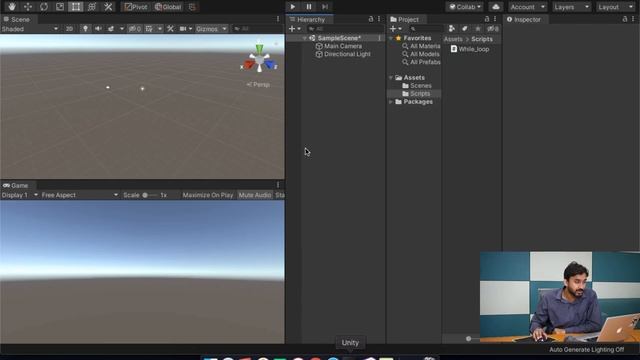Click the orientation gizmo green Y axis
The height and width of the screenshot is (360, 640).
(259, 49)
